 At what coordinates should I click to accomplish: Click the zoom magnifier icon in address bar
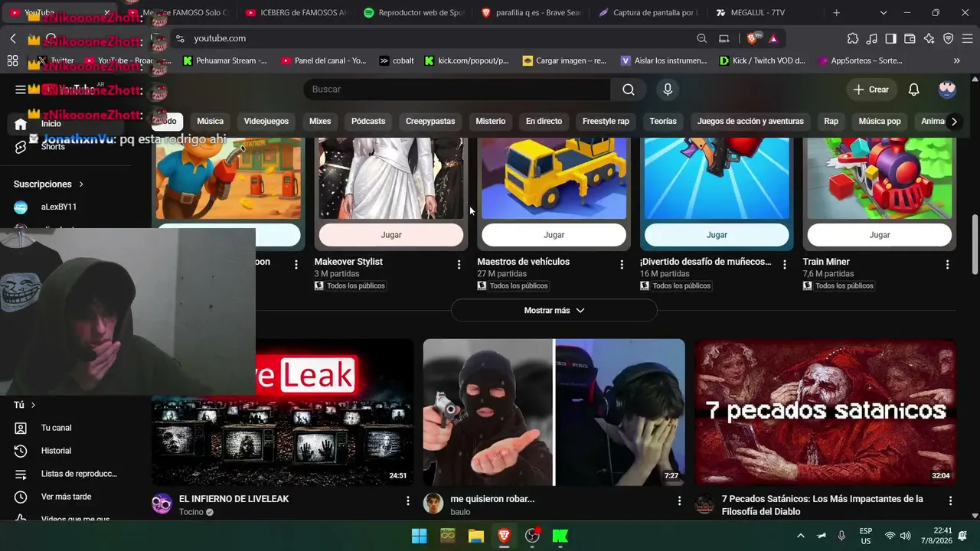[x=702, y=38]
